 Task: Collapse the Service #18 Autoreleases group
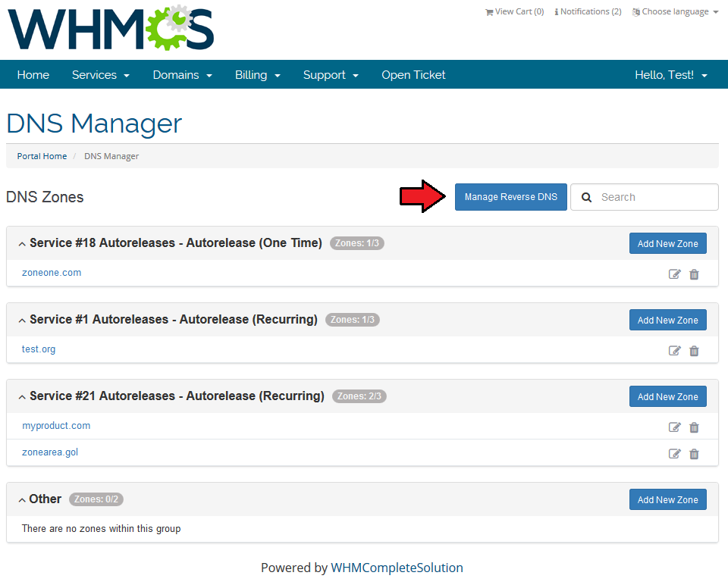[x=22, y=244]
